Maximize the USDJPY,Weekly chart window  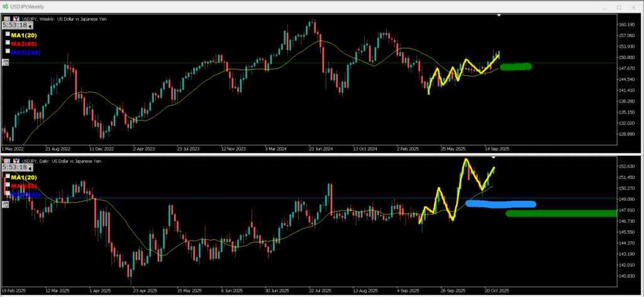[619, 7]
